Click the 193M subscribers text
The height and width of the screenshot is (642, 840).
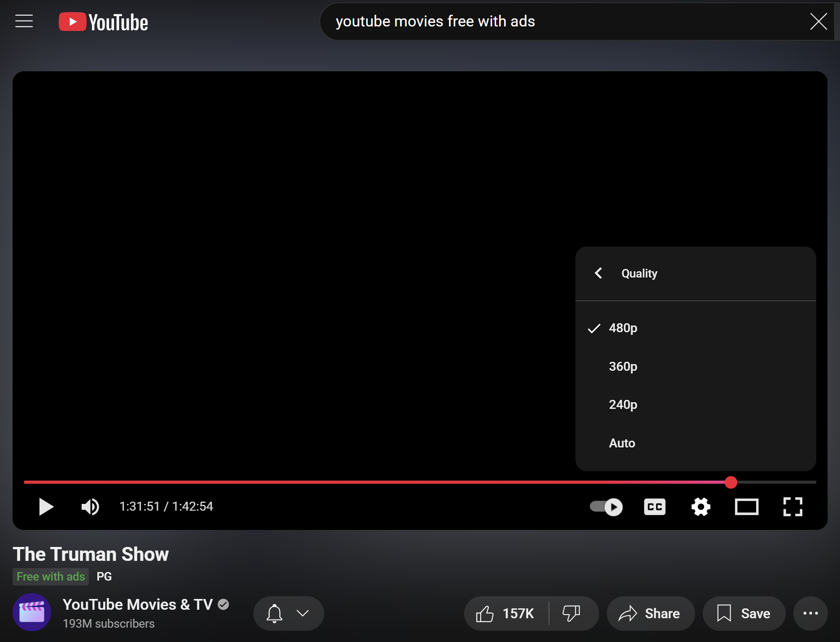109,624
